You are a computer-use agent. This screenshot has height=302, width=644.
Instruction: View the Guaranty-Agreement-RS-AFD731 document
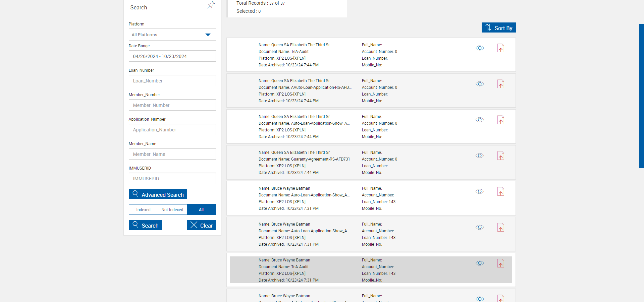[x=480, y=156]
